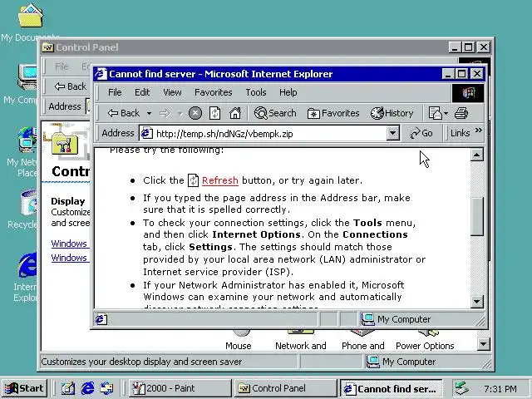Viewport: 532px width, 399px height.
Task: Select Network and item in Control Panel
Action: (301, 346)
